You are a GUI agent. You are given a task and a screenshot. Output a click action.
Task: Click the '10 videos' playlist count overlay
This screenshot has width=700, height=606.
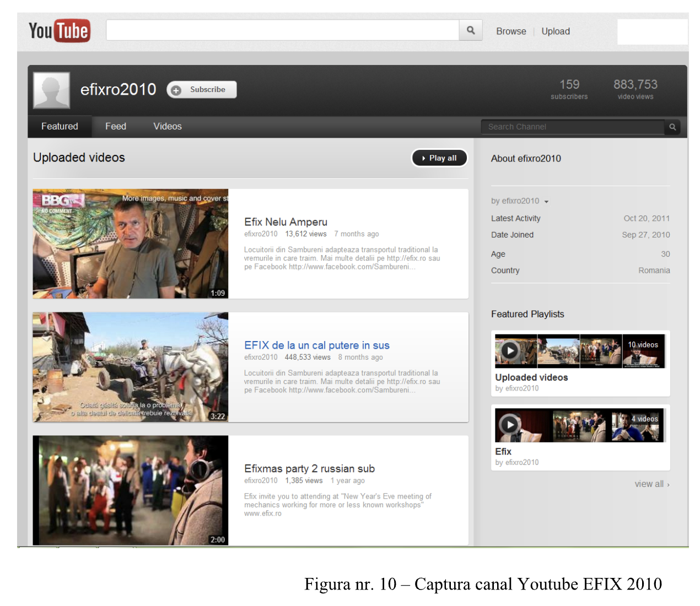pos(643,344)
